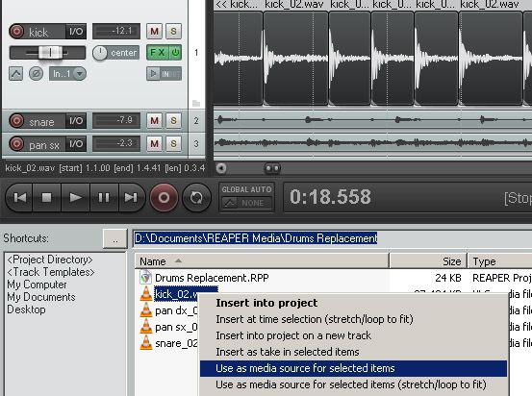
Task: Open the snare track I/O routing button
Action: click(x=76, y=121)
